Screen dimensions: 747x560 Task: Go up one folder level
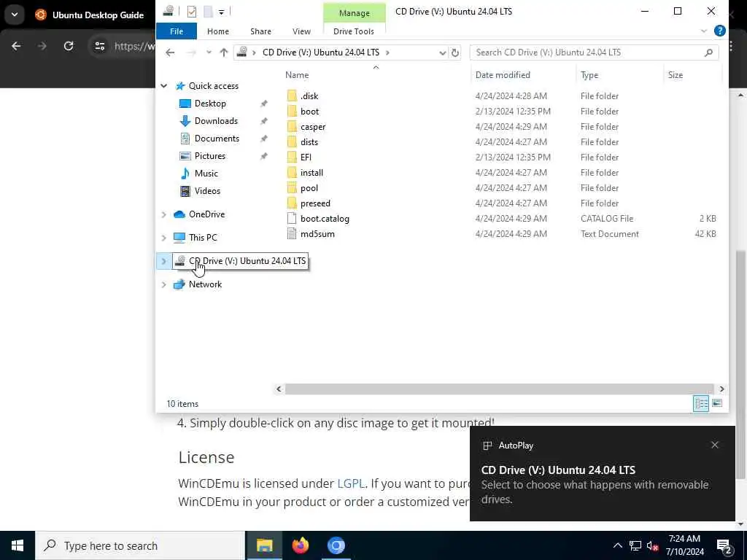(x=224, y=52)
